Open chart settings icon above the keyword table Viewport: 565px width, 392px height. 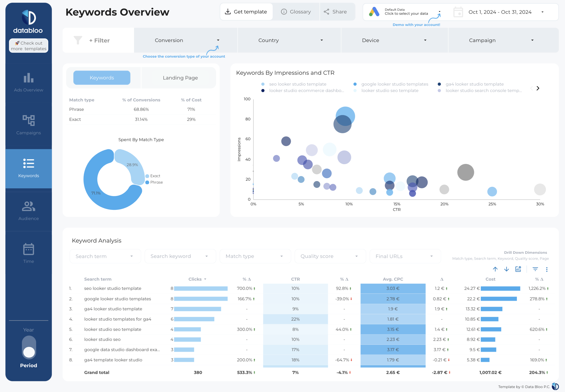click(518, 269)
